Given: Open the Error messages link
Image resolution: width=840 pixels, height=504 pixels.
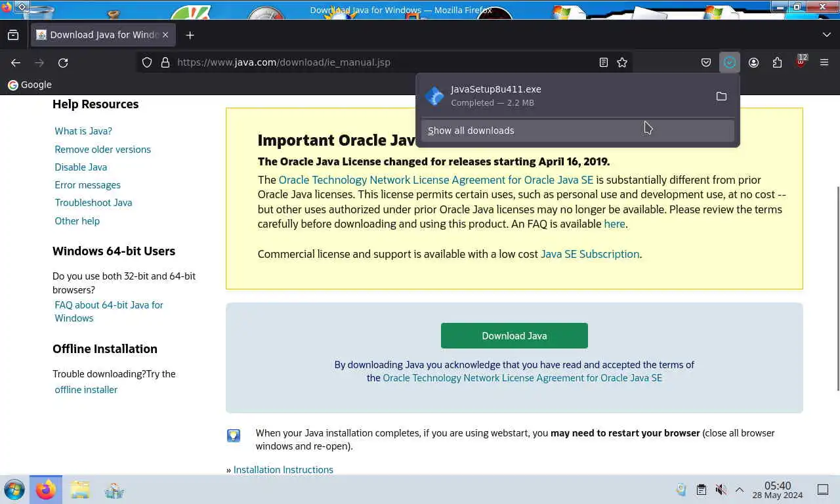Looking at the screenshot, I should click(x=88, y=185).
